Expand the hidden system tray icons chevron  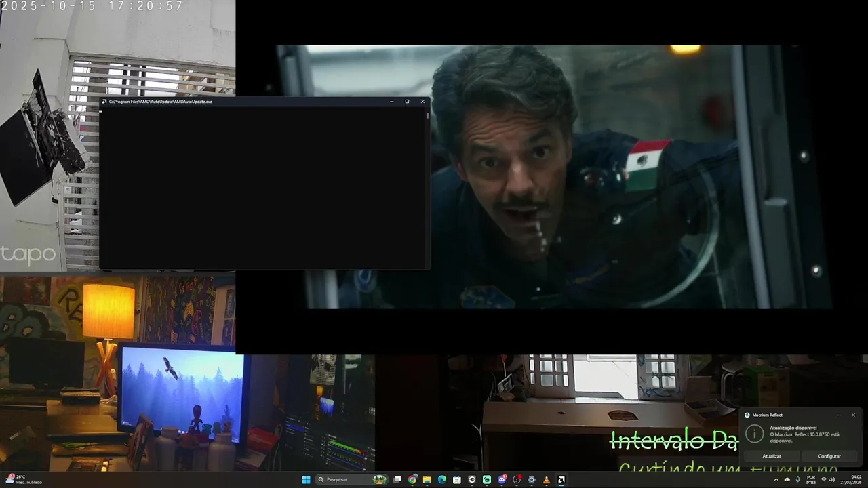coord(776,480)
